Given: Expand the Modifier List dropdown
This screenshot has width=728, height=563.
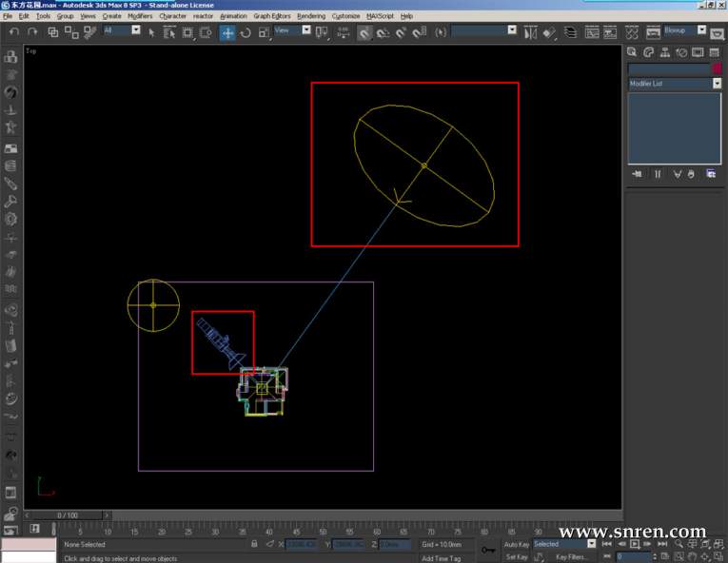Looking at the screenshot, I should tap(718, 84).
